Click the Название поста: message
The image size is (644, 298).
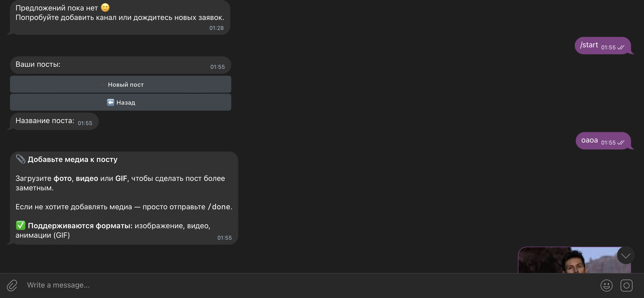(x=54, y=121)
